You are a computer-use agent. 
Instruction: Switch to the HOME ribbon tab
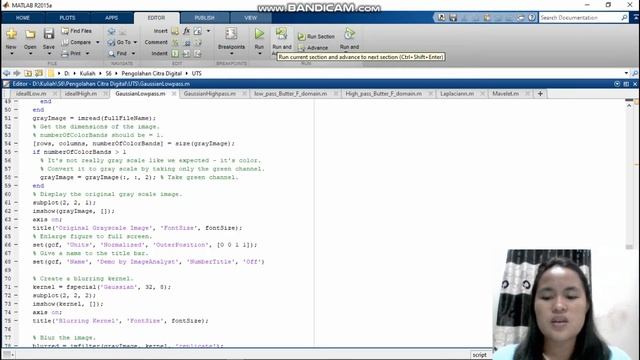[x=22, y=18]
